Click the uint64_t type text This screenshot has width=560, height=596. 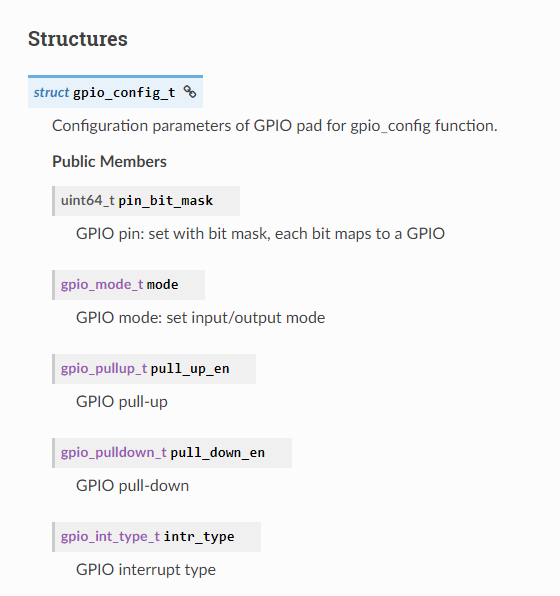click(87, 200)
